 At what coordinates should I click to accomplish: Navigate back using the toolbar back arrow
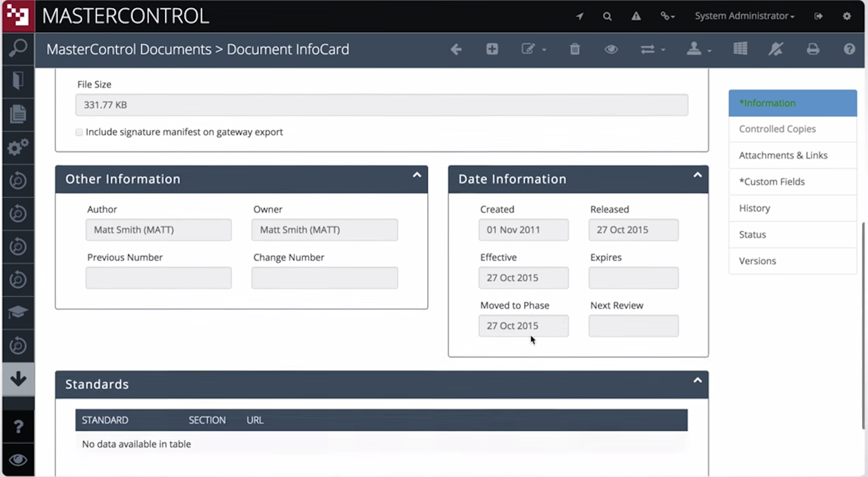click(x=456, y=49)
